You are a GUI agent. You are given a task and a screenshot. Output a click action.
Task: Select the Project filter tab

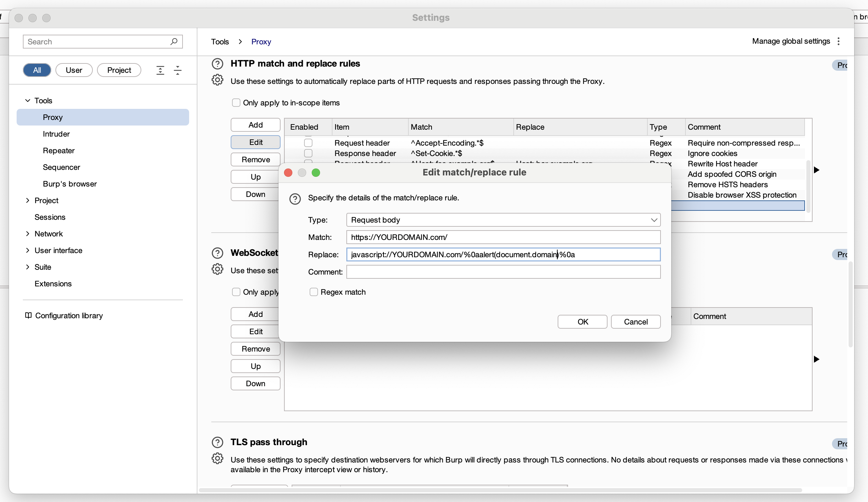(119, 70)
